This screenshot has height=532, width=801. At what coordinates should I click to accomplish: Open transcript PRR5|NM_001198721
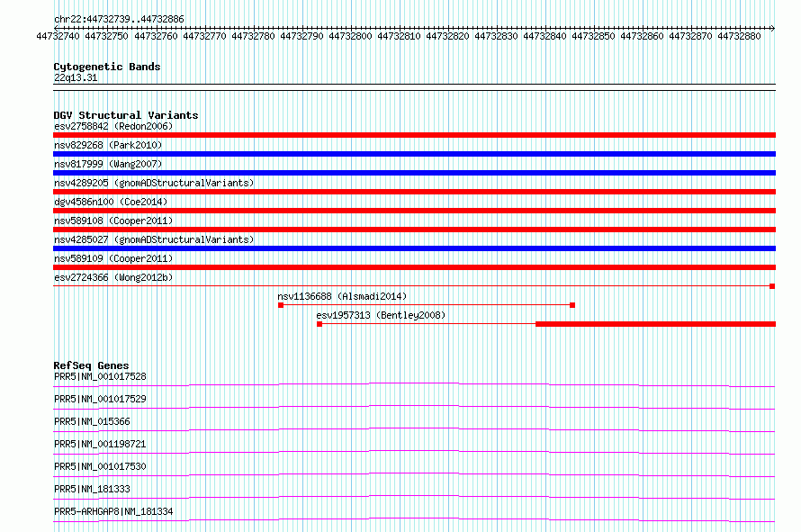[x=100, y=444]
